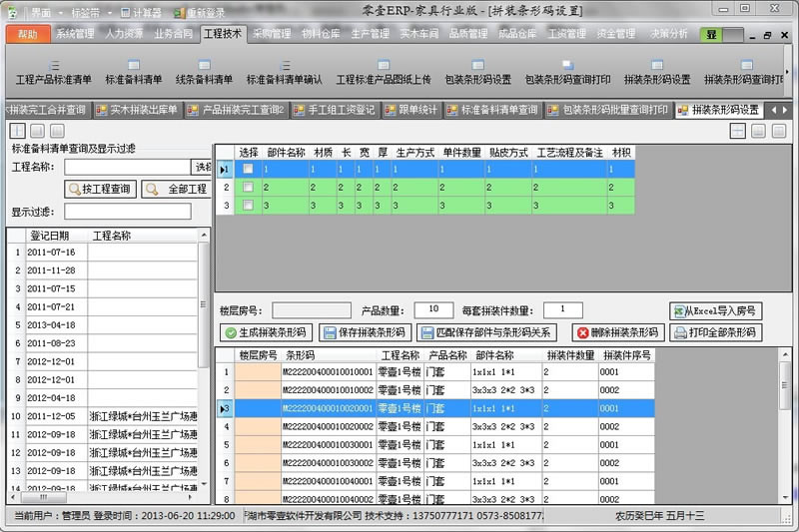
Task: Click 保存拼装条形码 button
Action: click(x=366, y=332)
